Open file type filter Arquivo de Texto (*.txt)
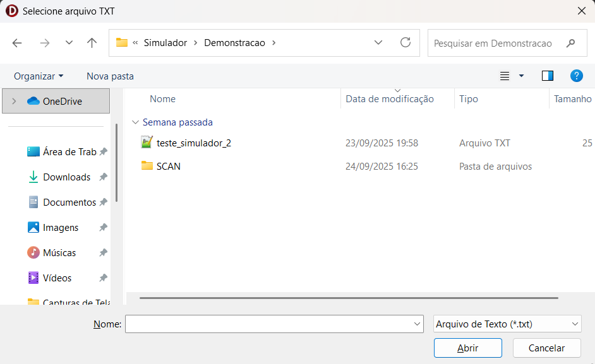This screenshot has width=595, height=364. click(x=507, y=324)
